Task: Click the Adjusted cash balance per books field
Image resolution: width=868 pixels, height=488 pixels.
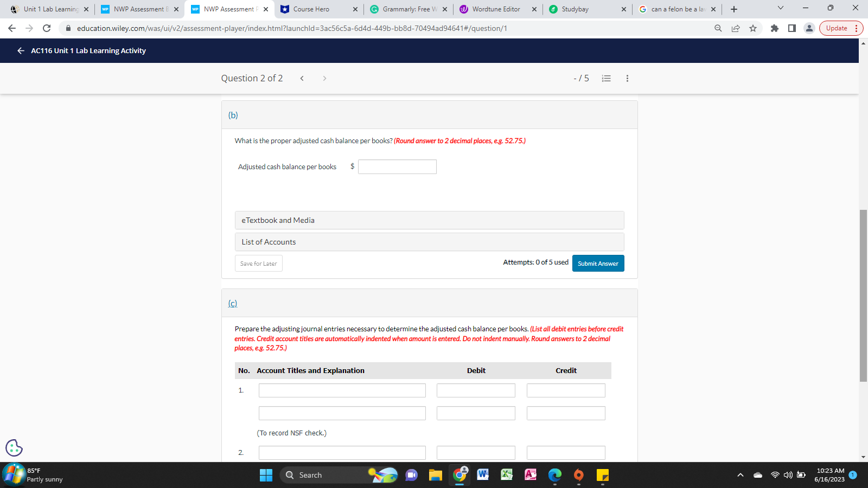Action: coord(397,167)
